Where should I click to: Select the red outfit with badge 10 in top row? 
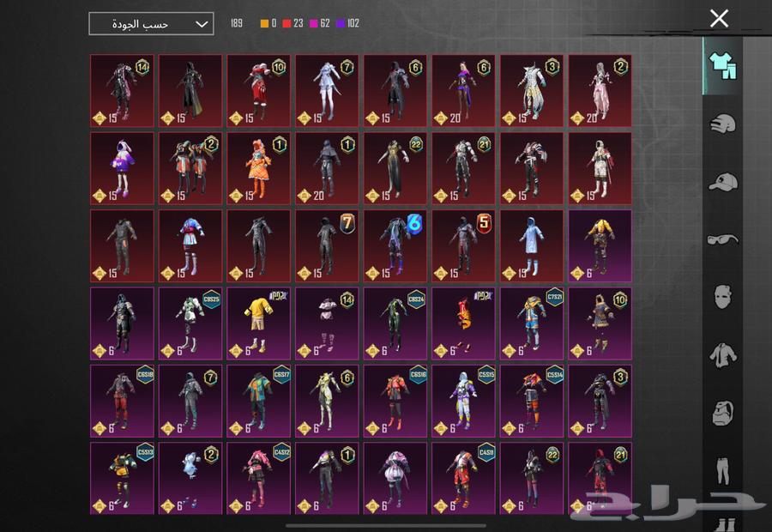(259, 91)
